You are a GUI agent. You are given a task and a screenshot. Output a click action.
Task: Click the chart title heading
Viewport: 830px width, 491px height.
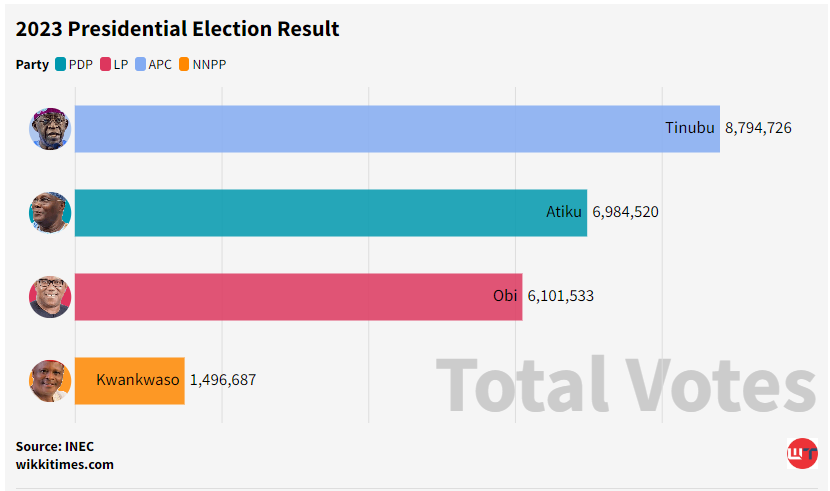[178, 29]
